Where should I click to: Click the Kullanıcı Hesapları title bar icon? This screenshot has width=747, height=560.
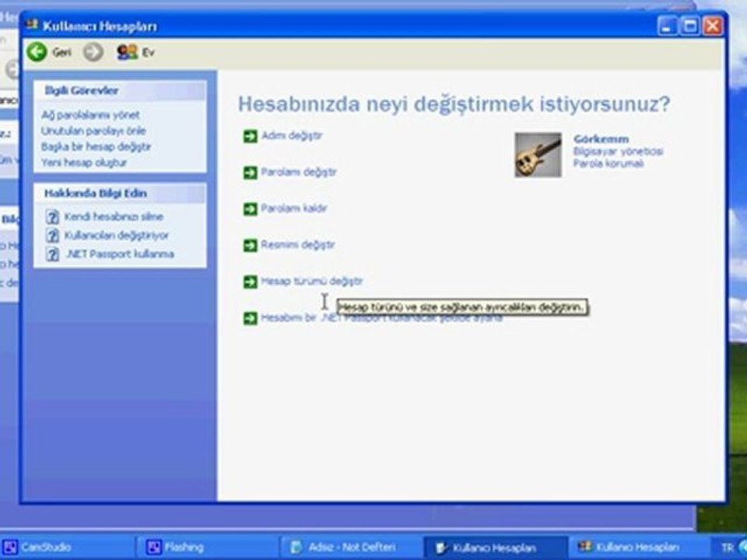click(x=32, y=25)
